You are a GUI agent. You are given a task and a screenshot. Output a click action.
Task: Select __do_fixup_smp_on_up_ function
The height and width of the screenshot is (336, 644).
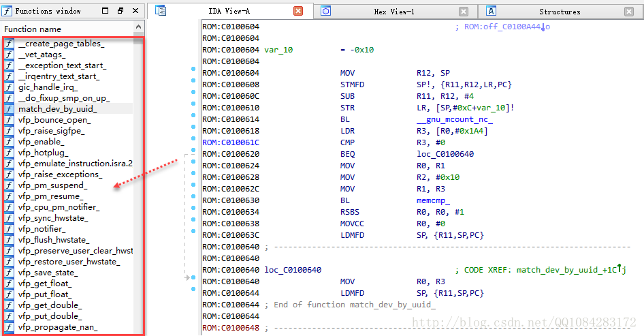pos(64,98)
